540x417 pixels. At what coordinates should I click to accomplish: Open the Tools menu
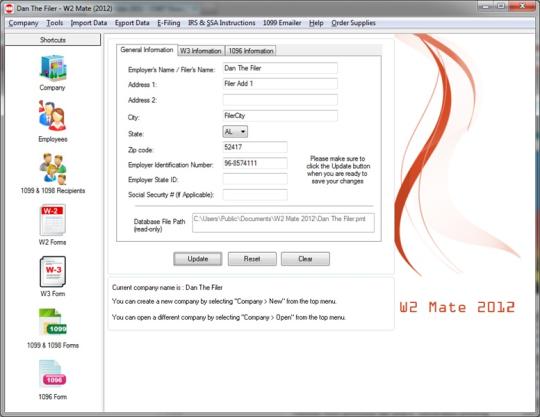coord(55,23)
